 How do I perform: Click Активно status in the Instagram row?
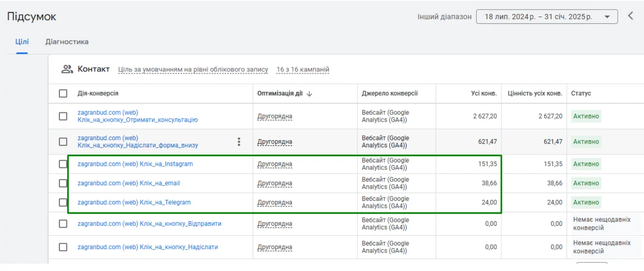click(586, 164)
